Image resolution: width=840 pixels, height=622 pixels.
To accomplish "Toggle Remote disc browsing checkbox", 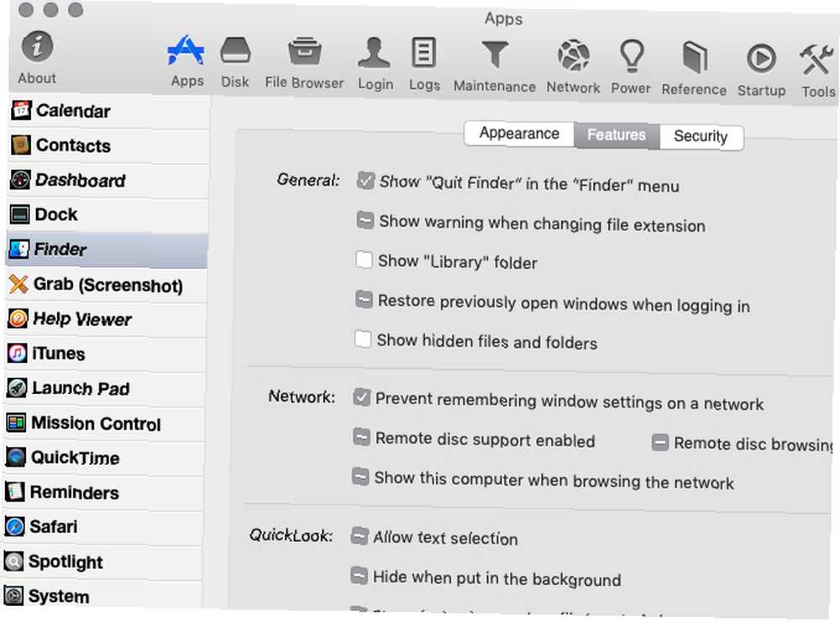I will (x=660, y=443).
